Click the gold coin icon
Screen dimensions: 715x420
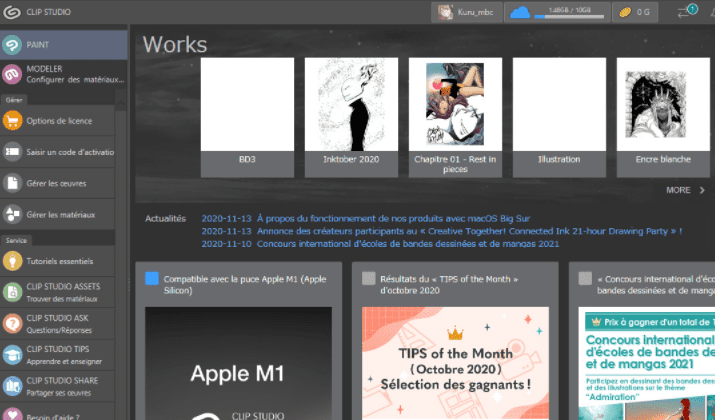pos(625,12)
